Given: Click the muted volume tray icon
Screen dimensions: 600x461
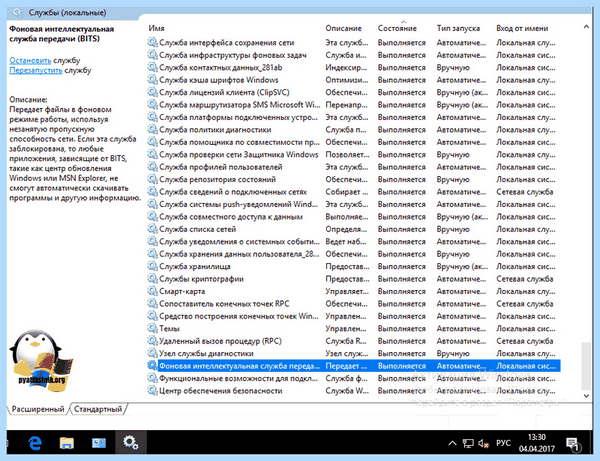Looking at the screenshot, I should (x=483, y=443).
